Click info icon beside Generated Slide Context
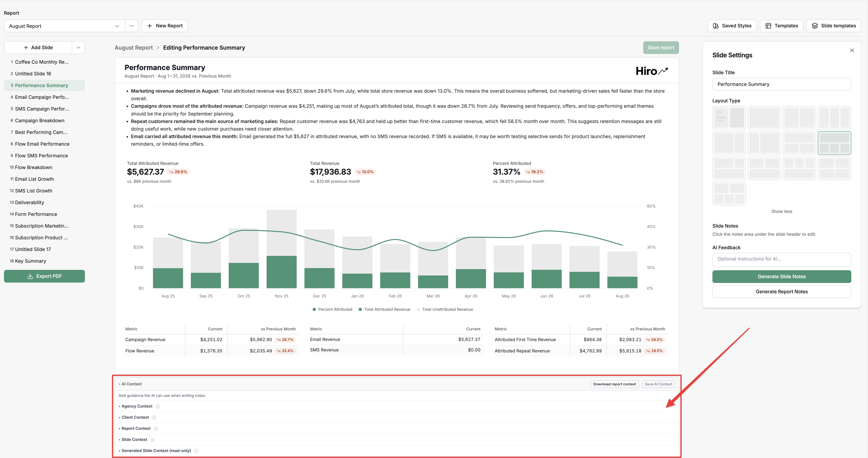 coord(196,451)
